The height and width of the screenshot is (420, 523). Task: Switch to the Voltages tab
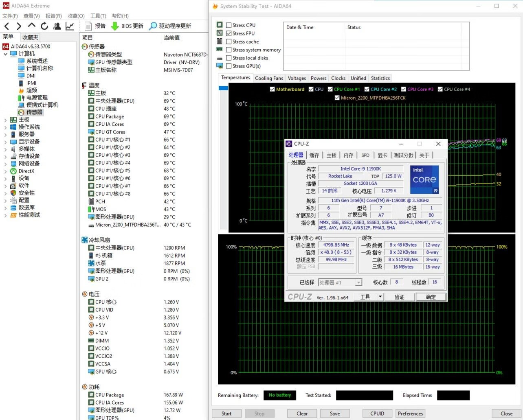click(297, 78)
